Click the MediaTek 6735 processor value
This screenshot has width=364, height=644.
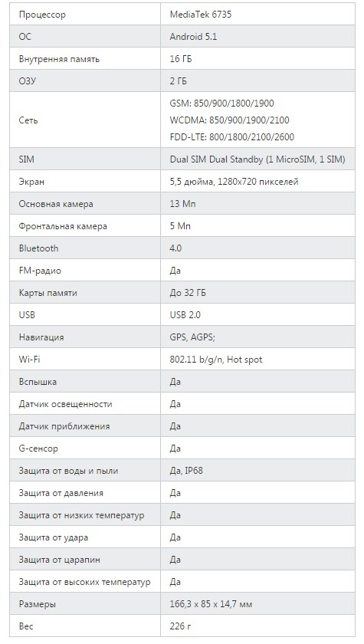tap(201, 15)
